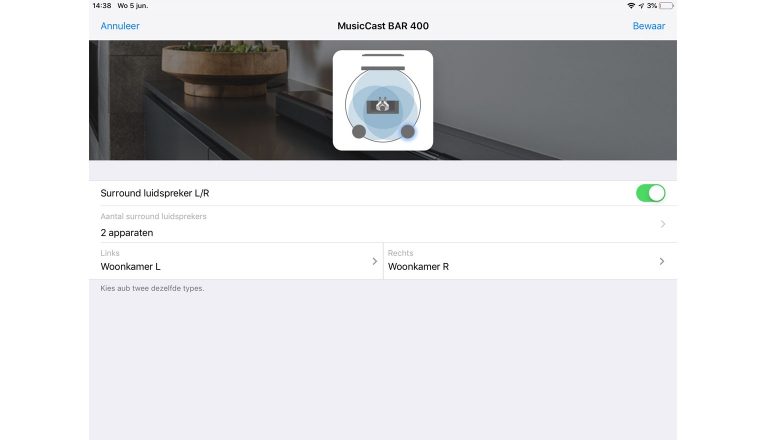Tap the battery indicator icon
The width and height of the screenshot is (770, 440).
(666, 6)
